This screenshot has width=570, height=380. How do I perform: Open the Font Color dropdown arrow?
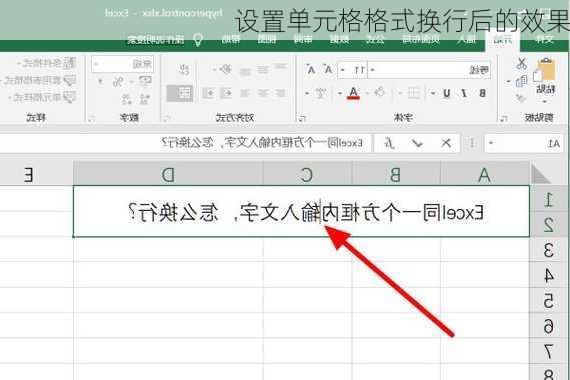(340, 93)
